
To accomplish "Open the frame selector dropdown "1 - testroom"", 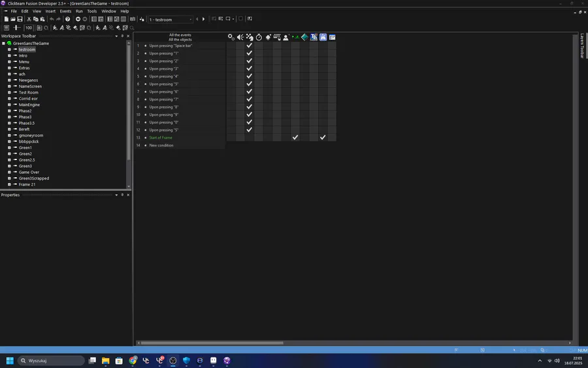I will (x=171, y=20).
